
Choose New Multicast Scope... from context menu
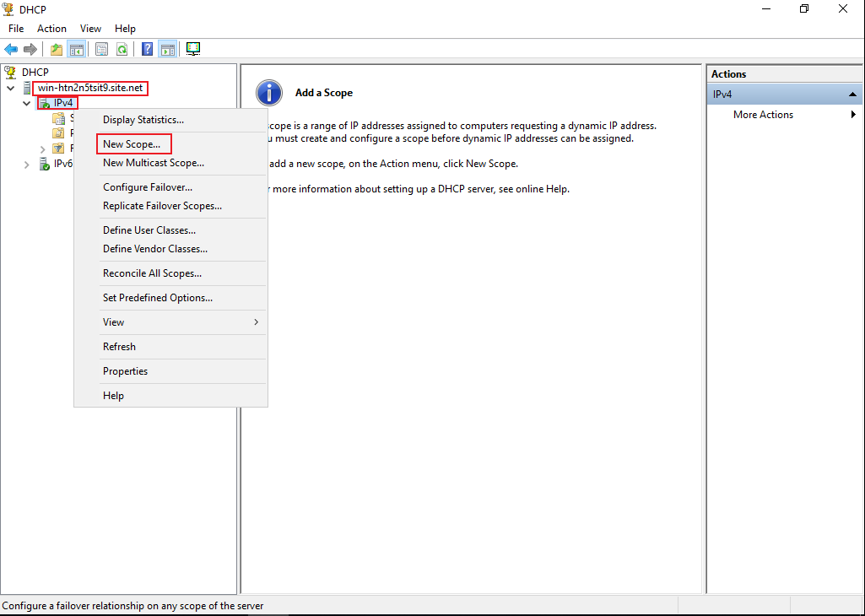click(x=171, y=163)
